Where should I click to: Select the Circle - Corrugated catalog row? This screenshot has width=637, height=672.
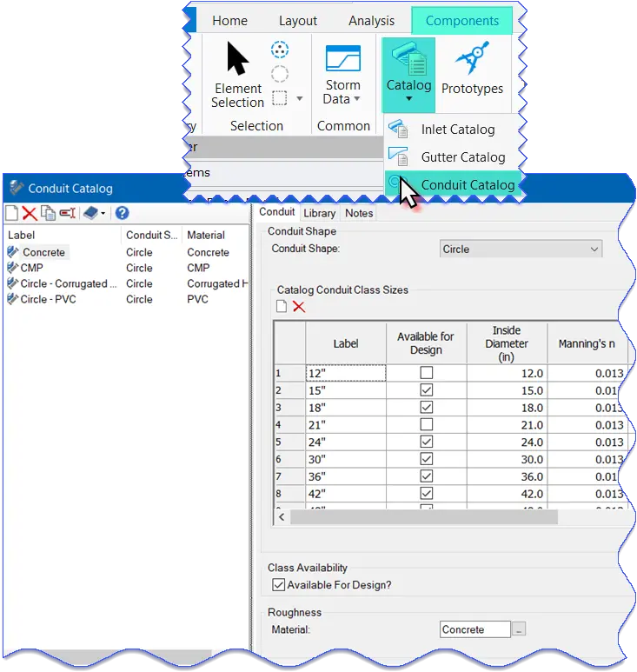126,283
